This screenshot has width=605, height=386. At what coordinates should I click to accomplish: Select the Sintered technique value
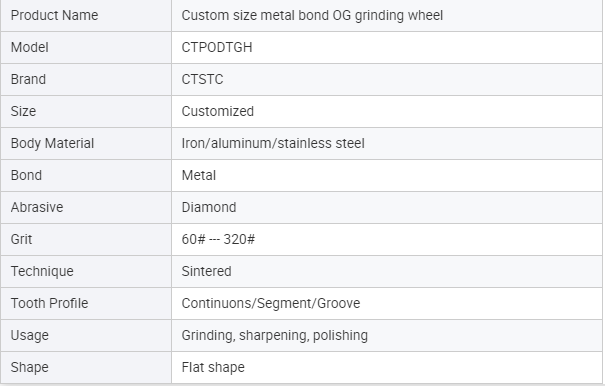click(x=206, y=271)
